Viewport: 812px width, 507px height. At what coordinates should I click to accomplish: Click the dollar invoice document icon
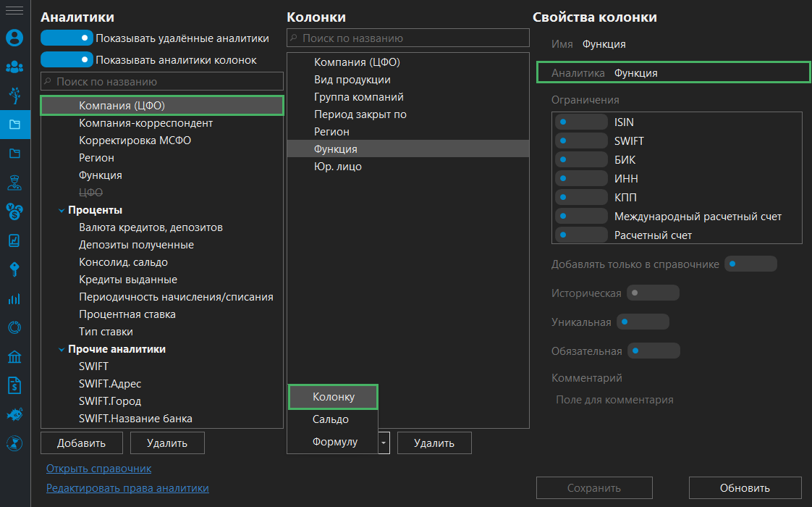(14, 385)
